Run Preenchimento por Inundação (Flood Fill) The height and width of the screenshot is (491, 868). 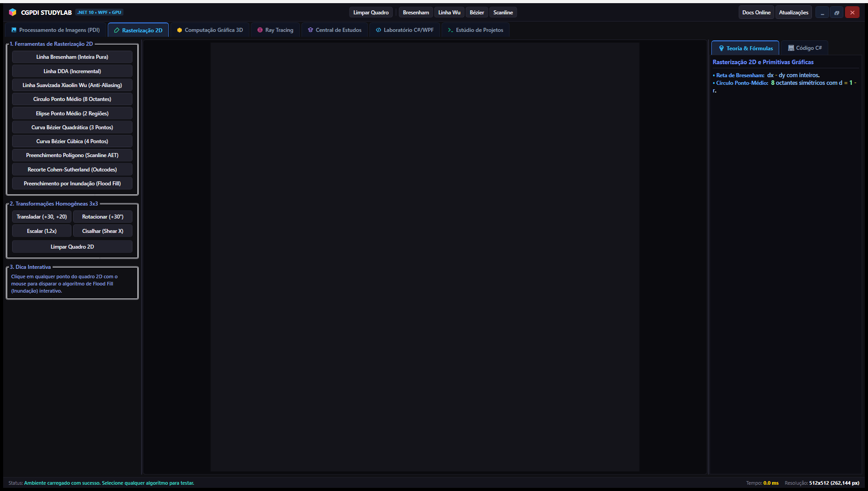tap(72, 184)
